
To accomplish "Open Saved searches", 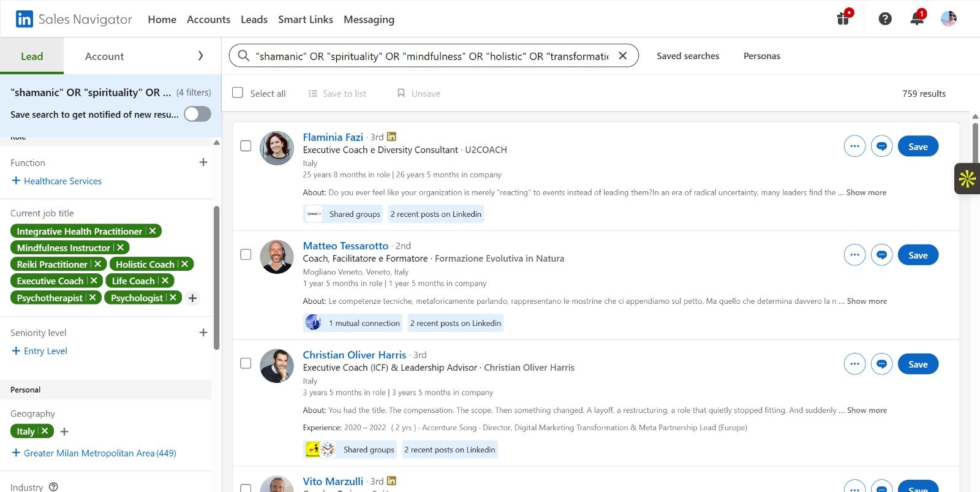I will click(688, 56).
